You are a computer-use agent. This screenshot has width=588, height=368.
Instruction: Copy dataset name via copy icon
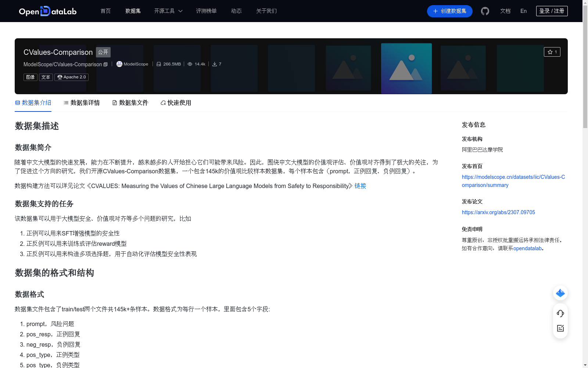pyautogui.click(x=105, y=64)
